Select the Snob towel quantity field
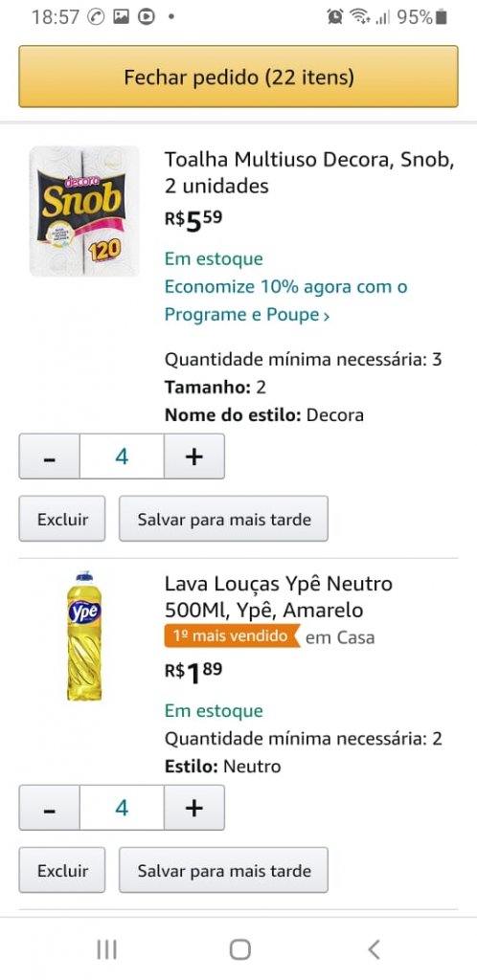The width and height of the screenshot is (477, 980). pos(122,457)
